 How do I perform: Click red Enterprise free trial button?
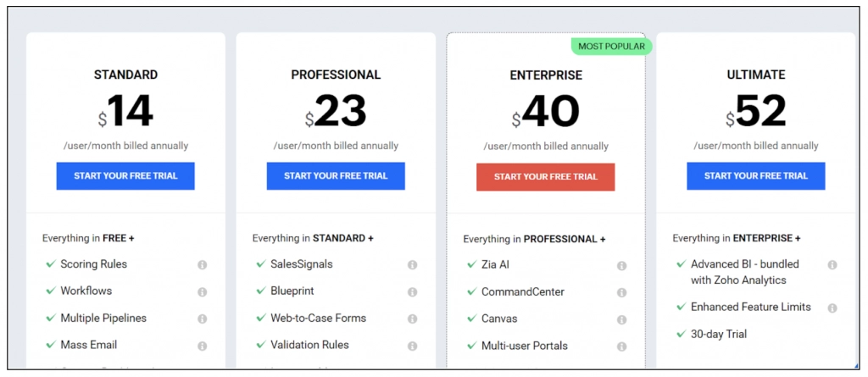coord(545,177)
